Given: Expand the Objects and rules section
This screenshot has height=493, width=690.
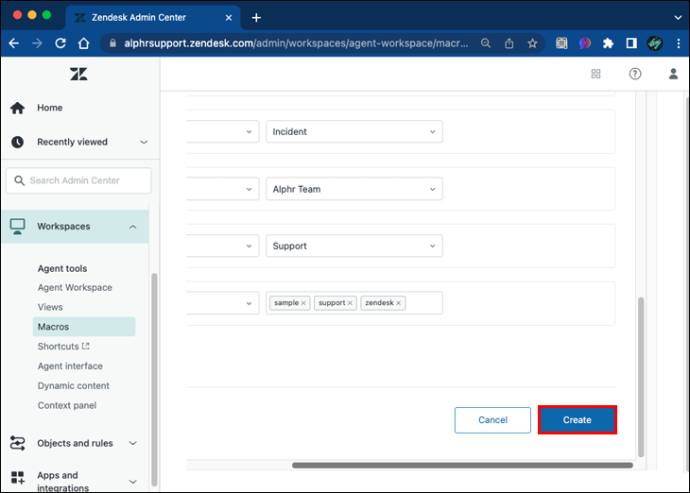Looking at the screenshot, I should click(132, 443).
